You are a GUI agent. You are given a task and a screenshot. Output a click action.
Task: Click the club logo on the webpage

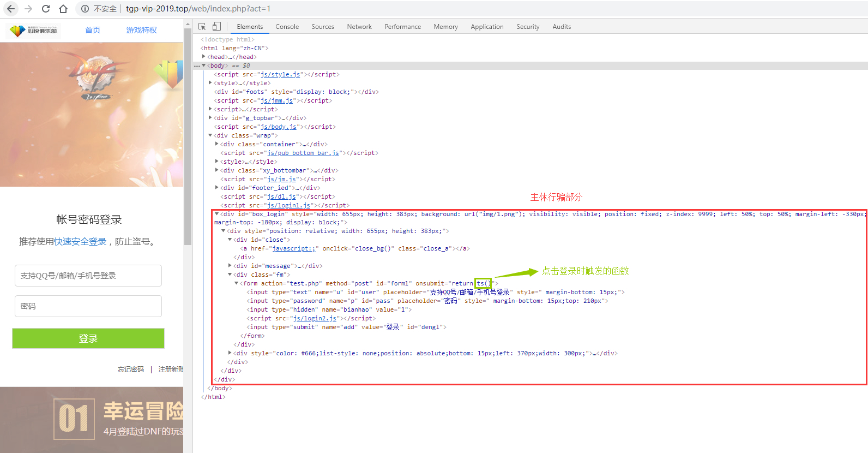point(34,31)
